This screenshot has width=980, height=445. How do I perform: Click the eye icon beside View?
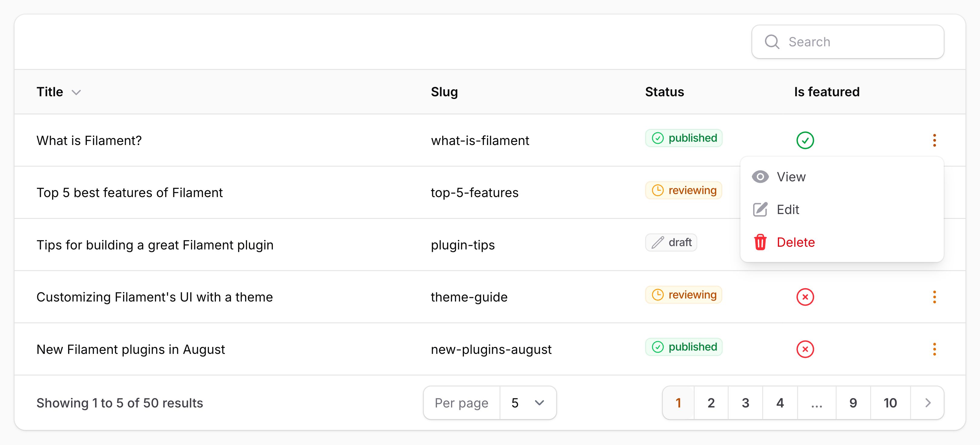coord(760,176)
